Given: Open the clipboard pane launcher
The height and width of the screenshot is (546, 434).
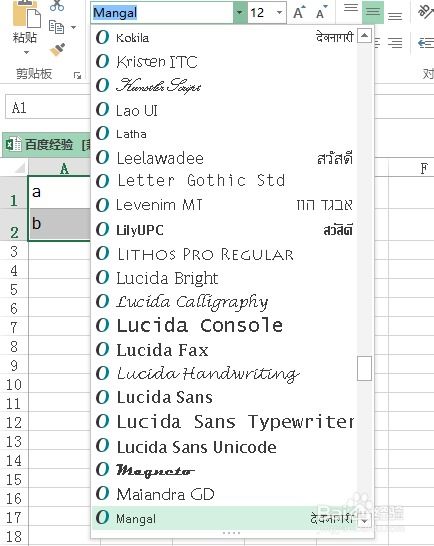Looking at the screenshot, I should tap(77, 75).
